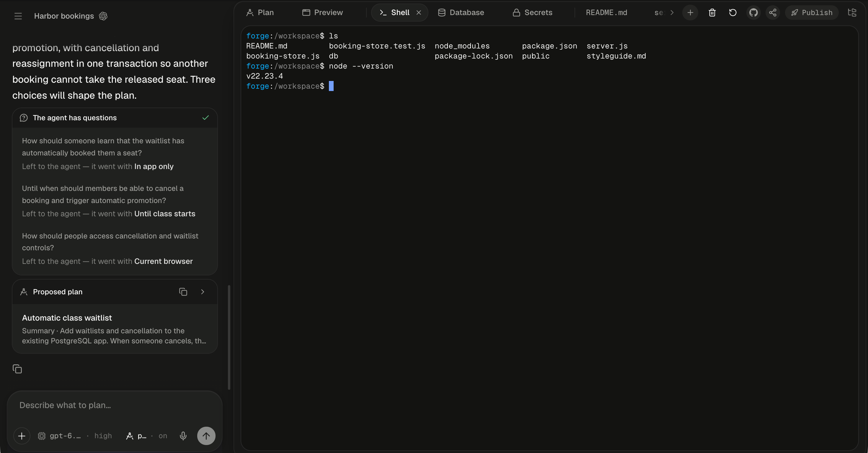Click the Publish button
This screenshot has width=868, height=453.
(x=812, y=12)
